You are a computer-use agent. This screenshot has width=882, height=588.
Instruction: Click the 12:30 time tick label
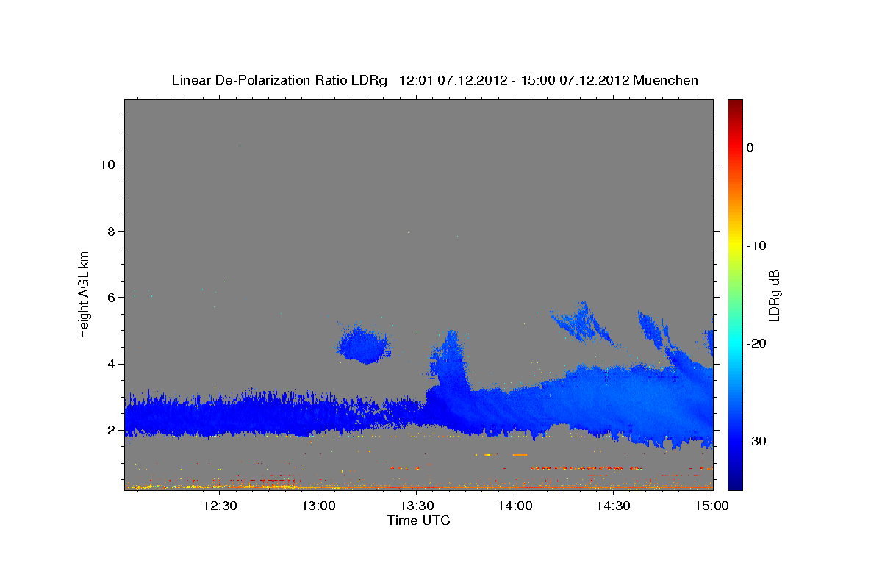pyautogui.click(x=220, y=506)
